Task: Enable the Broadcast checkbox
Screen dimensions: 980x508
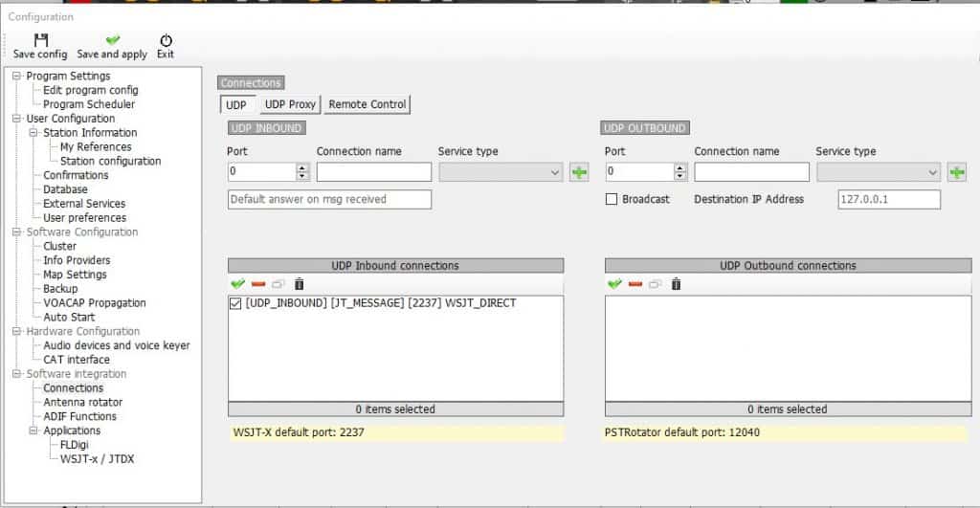Action: coord(612,199)
